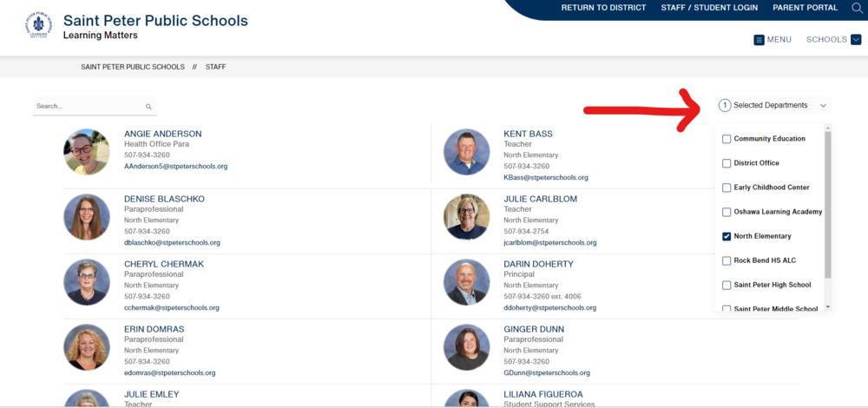Click the CHERYL CHERMAK name link
This screenshot has height=408, width=868.
pos(164,264)
